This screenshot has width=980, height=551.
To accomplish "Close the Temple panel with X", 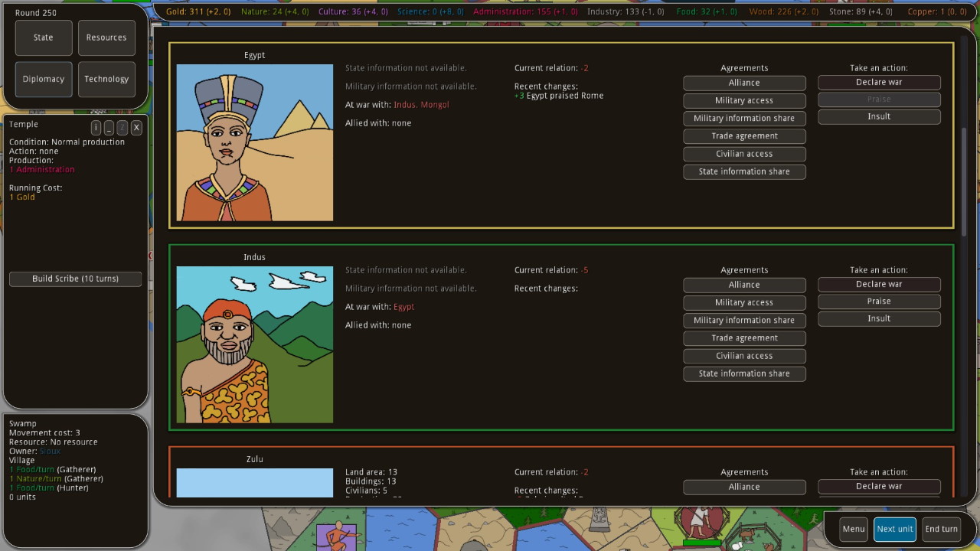I will point(136,128).
